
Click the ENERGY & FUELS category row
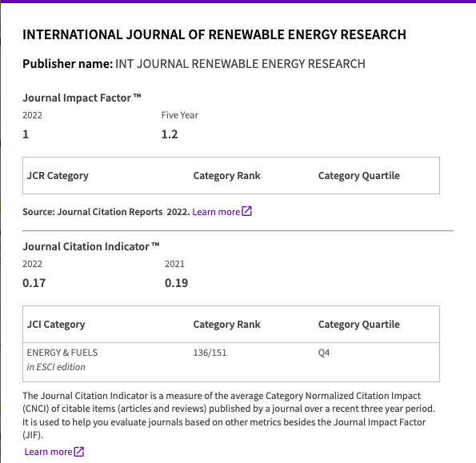click(x=231, y=362)
